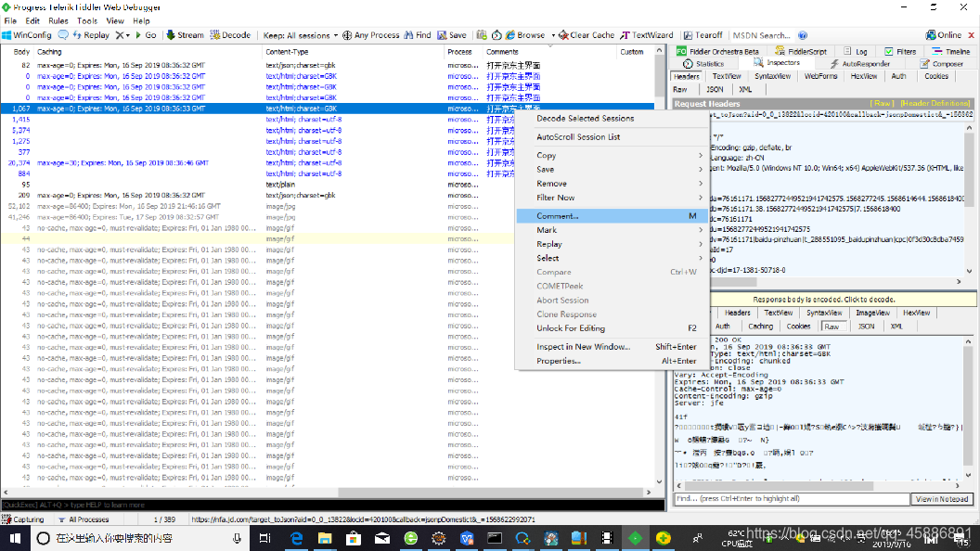Open Keep: All sessions dropdown
This screenshot has height=551, width=980.
[300, 35]
